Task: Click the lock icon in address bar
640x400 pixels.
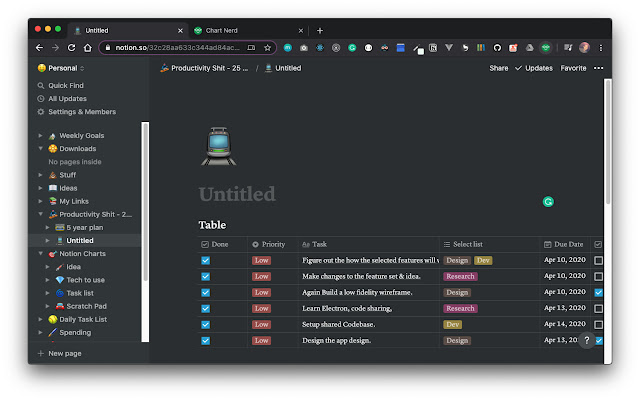Action: (108, 48)
